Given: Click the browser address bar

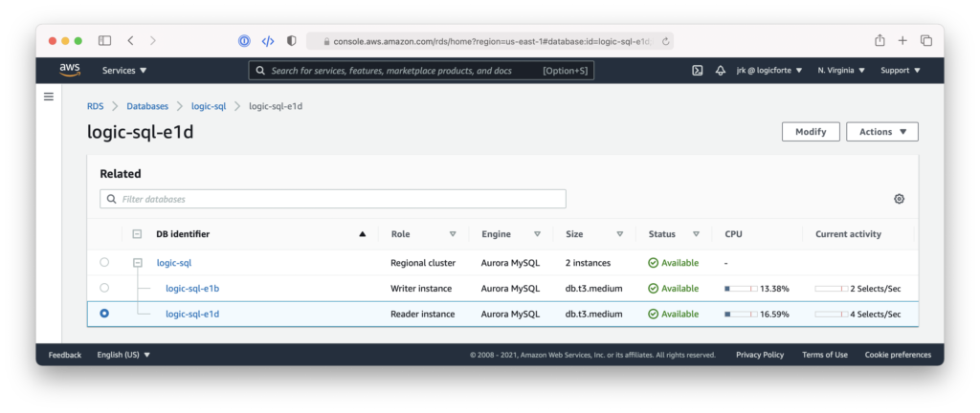Looking at the screenshot, I should click(x=489, y=41).
